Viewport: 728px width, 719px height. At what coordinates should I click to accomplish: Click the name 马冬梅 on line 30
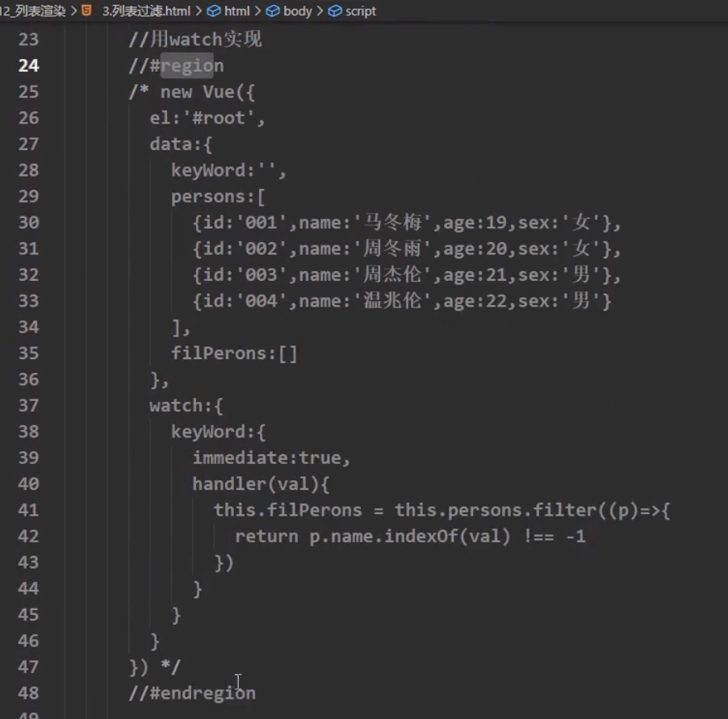(393, 223)
